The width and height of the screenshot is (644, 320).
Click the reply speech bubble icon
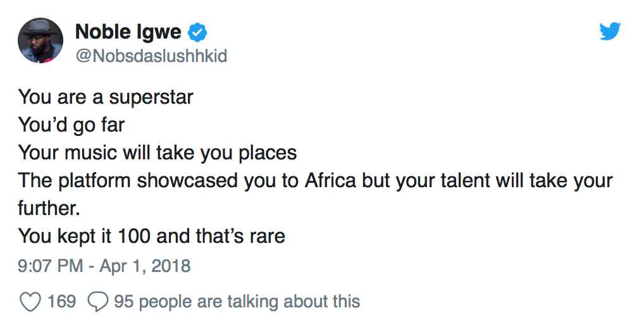(x=98, y=302)
